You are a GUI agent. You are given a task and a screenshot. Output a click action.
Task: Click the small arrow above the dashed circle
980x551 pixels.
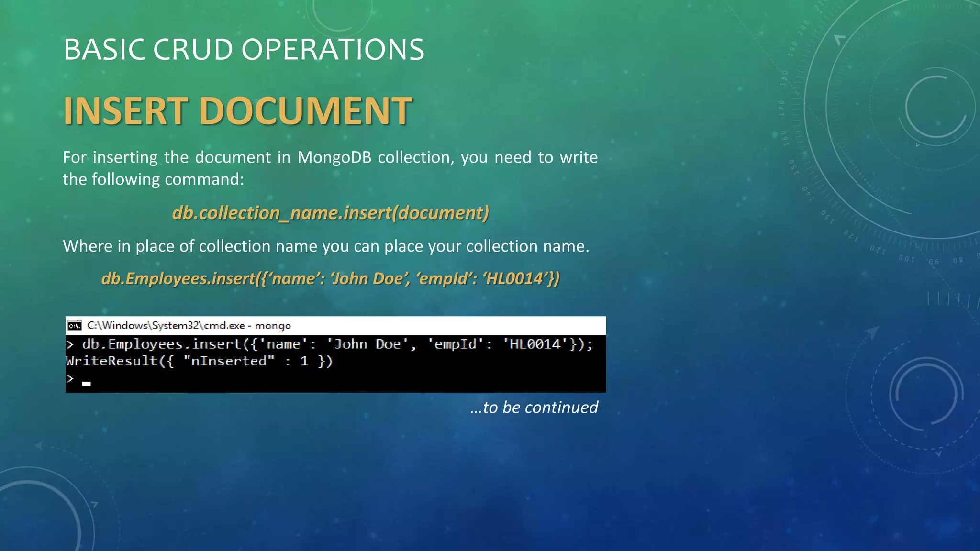(x=872, y=331)
